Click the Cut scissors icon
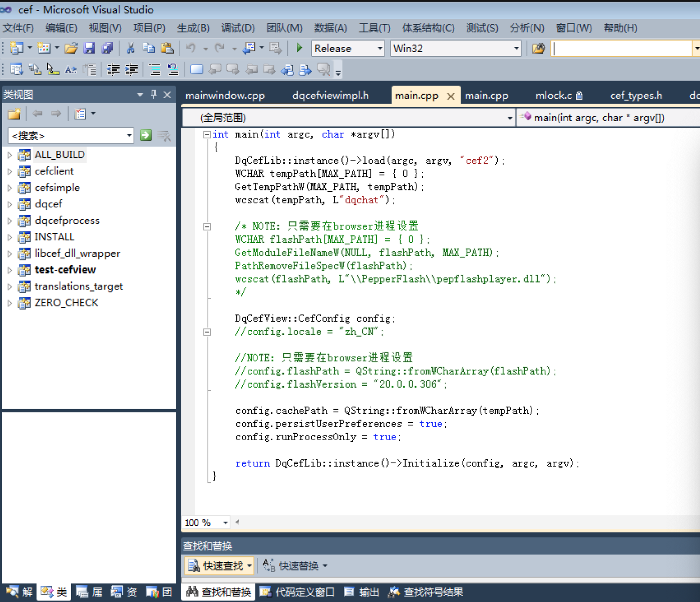The image size is (700, 602). pyautogui.click(x=131, y=48)
